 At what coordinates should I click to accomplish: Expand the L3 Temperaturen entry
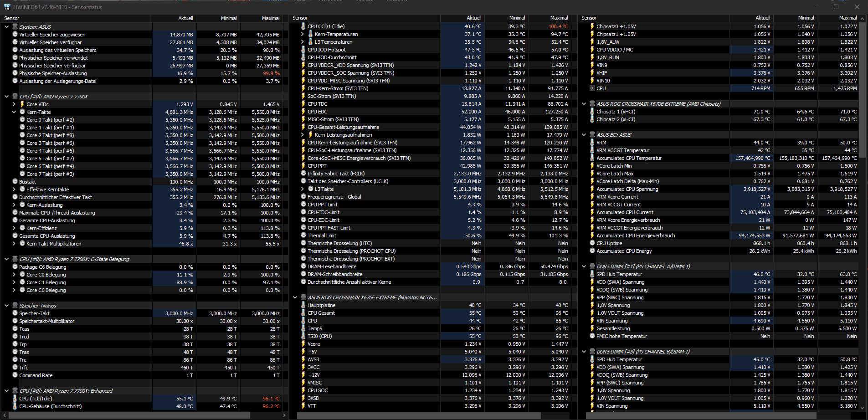[302, 42]
